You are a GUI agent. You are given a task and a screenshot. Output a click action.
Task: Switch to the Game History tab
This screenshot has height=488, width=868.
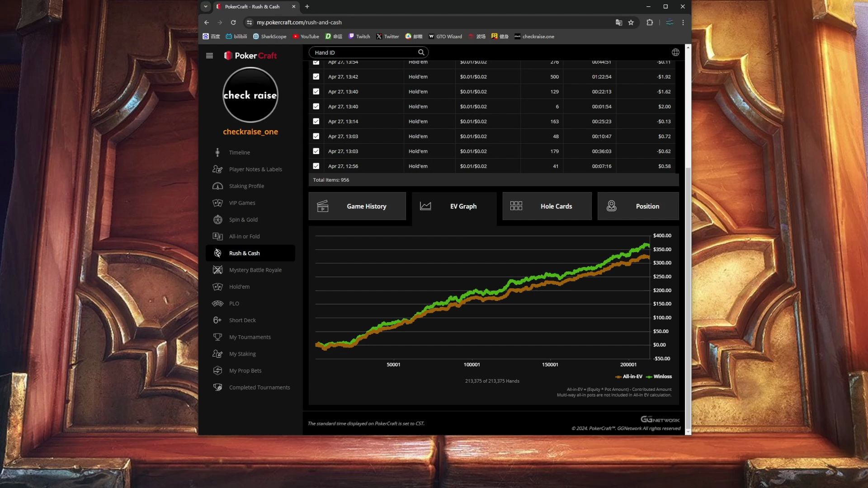(x=357, y=206)
